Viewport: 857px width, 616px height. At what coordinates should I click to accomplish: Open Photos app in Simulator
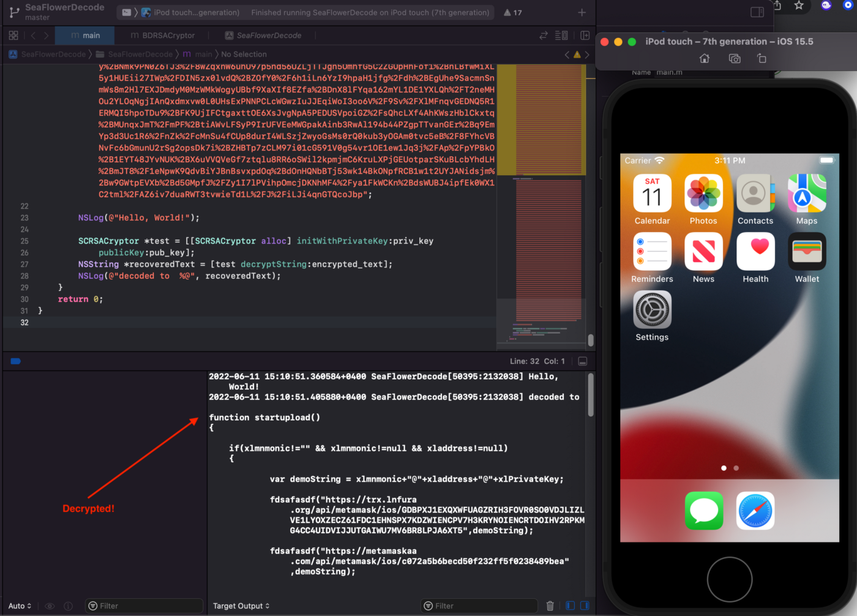703,200
